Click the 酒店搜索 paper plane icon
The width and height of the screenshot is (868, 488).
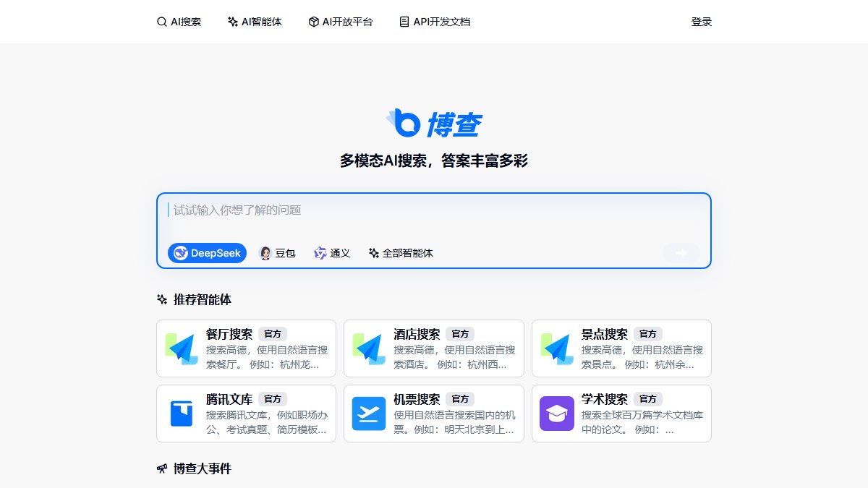pos(369,348)
